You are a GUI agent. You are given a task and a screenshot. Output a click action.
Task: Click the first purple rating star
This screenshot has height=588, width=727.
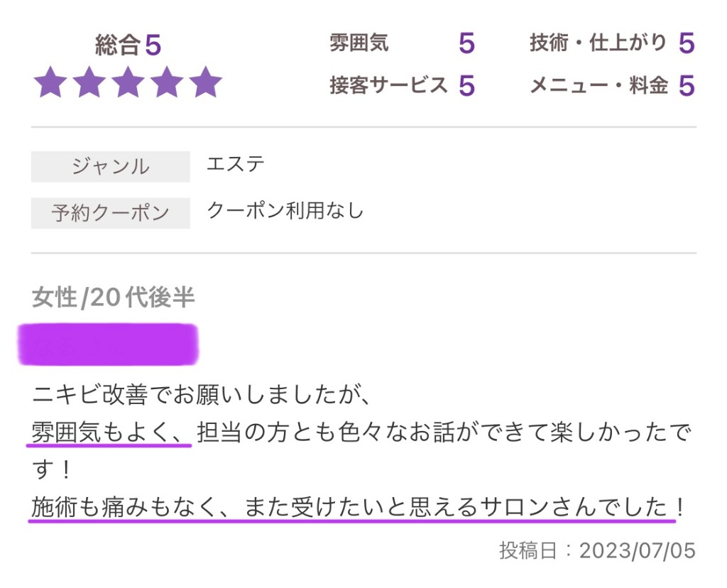click(50, 82)
